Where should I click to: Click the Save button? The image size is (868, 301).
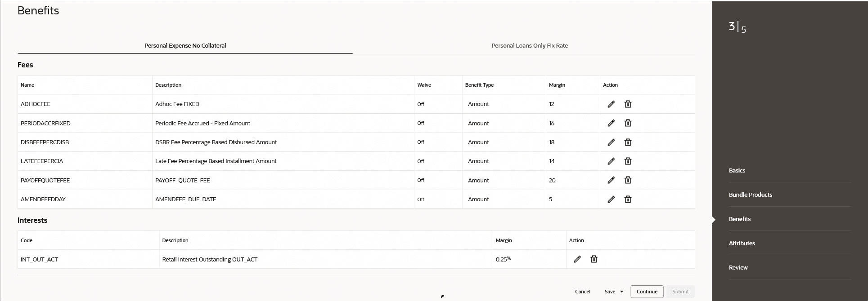click(x=610, y=292)
